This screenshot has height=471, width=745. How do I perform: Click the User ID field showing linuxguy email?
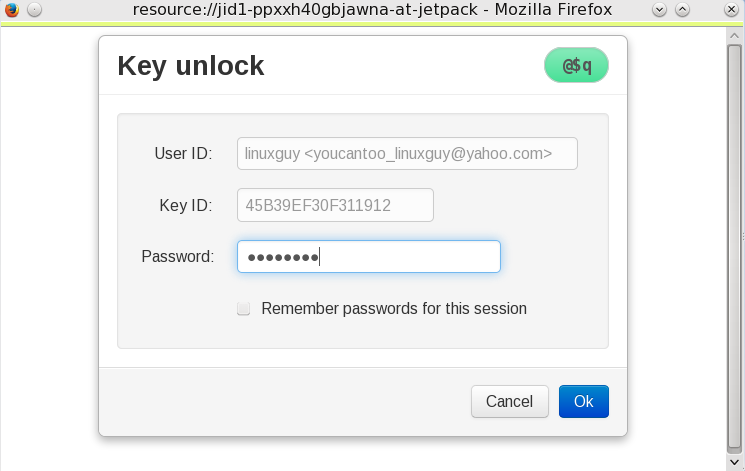tap(407, 154)
